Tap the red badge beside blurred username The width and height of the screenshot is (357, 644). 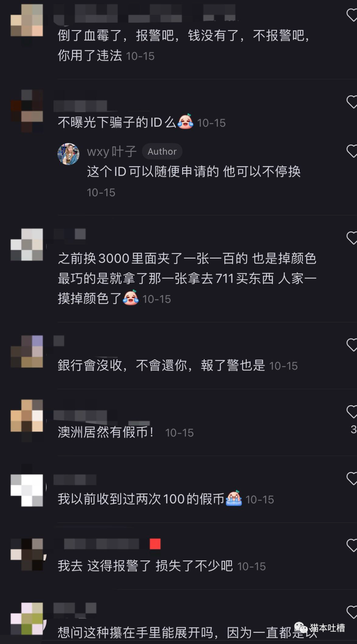(x=155, y=544)
